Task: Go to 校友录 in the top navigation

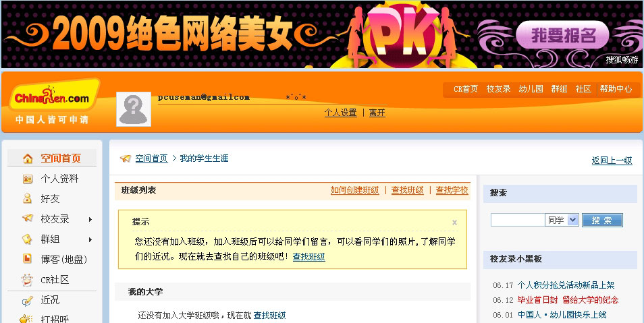Action: click(498, 88)
